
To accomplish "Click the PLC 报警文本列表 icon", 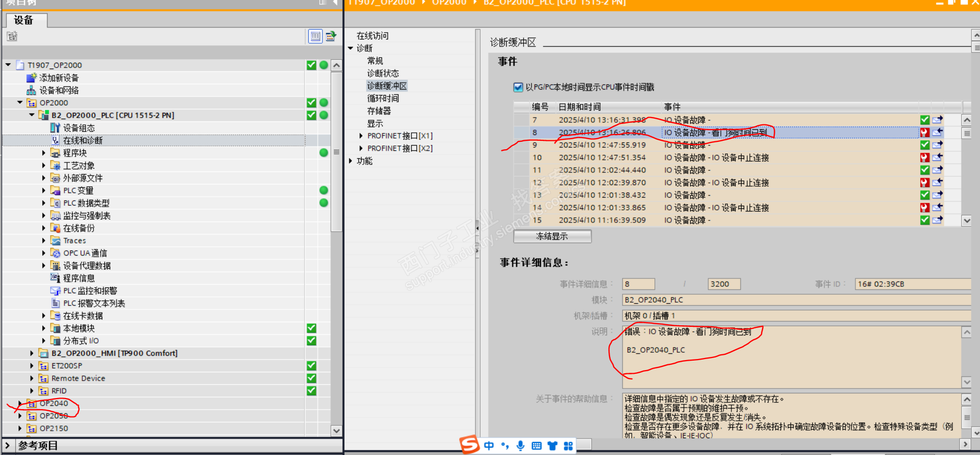I will coord(55,303).
